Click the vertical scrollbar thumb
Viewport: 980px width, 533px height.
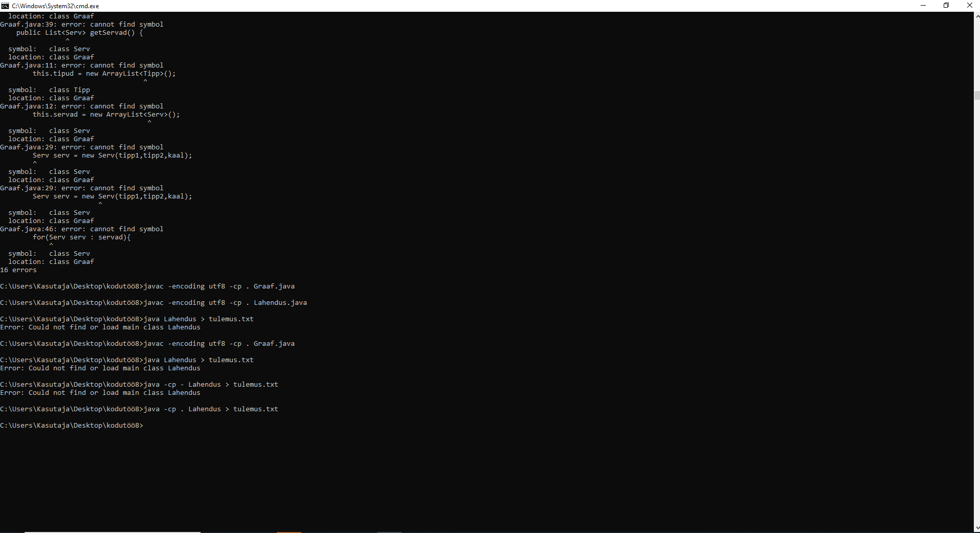pos(977,95)
